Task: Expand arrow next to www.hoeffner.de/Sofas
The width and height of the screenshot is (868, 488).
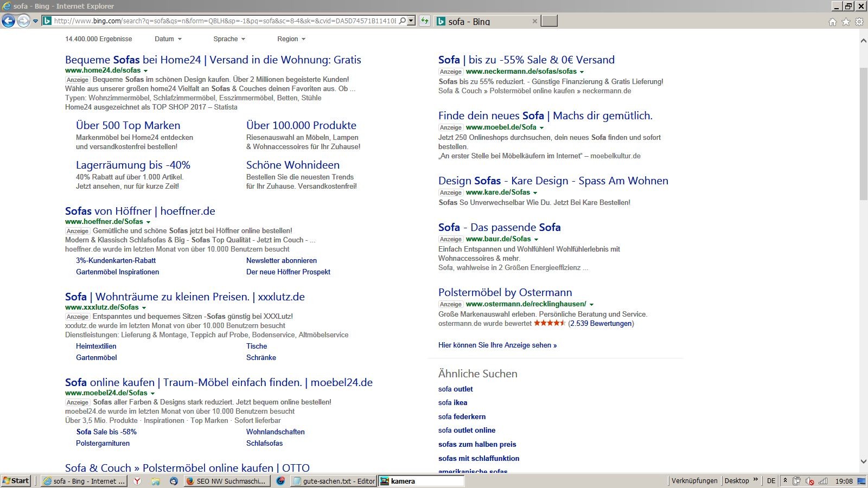Action: [148, 222]
